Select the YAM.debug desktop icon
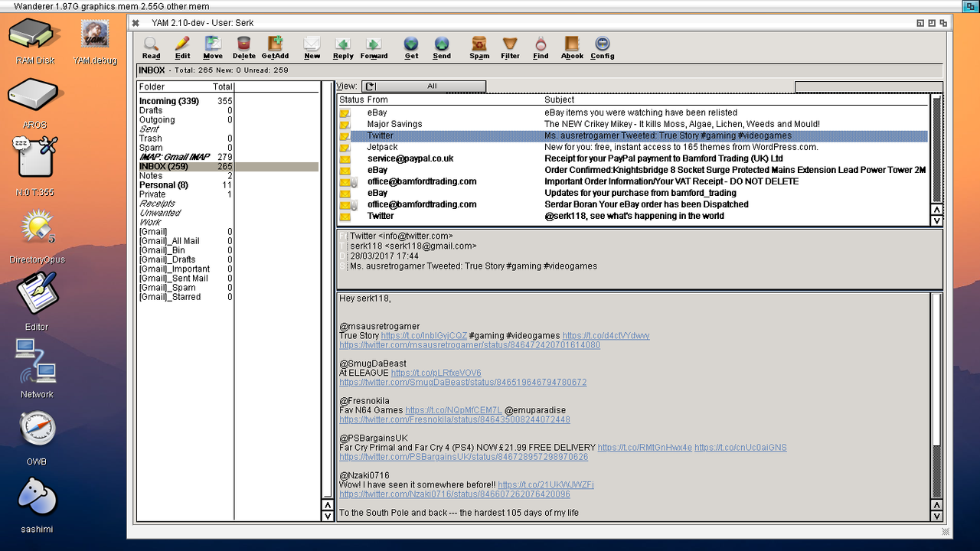980x551 pixels. pos(95,41)
